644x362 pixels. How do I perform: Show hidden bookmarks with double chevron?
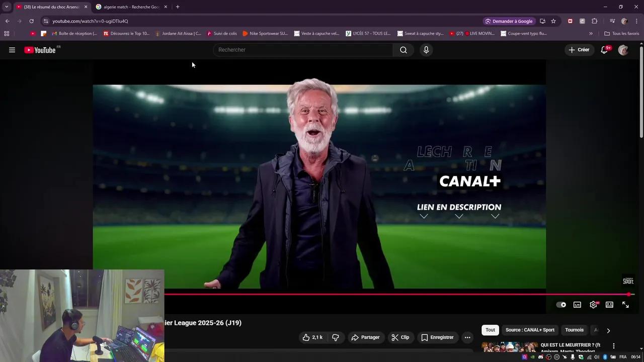click(x=591, y=34)
